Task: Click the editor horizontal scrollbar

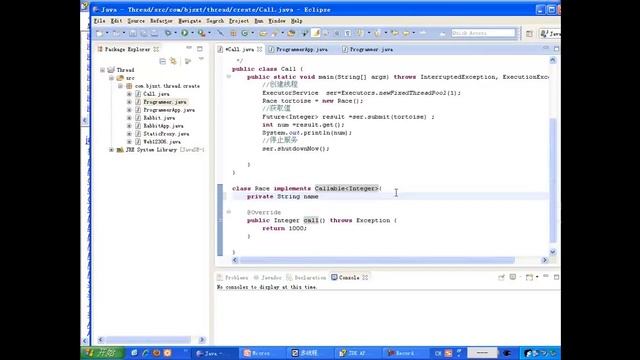Action: (377, 260)
